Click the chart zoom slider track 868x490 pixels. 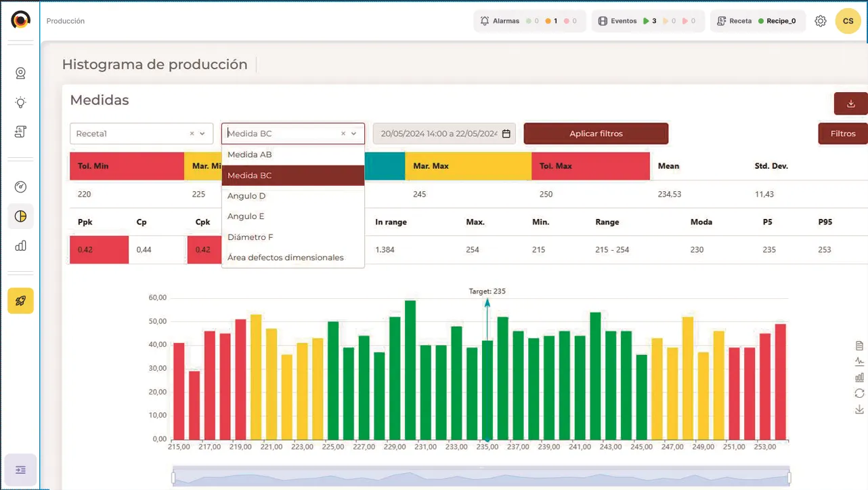tap(481, 478)
